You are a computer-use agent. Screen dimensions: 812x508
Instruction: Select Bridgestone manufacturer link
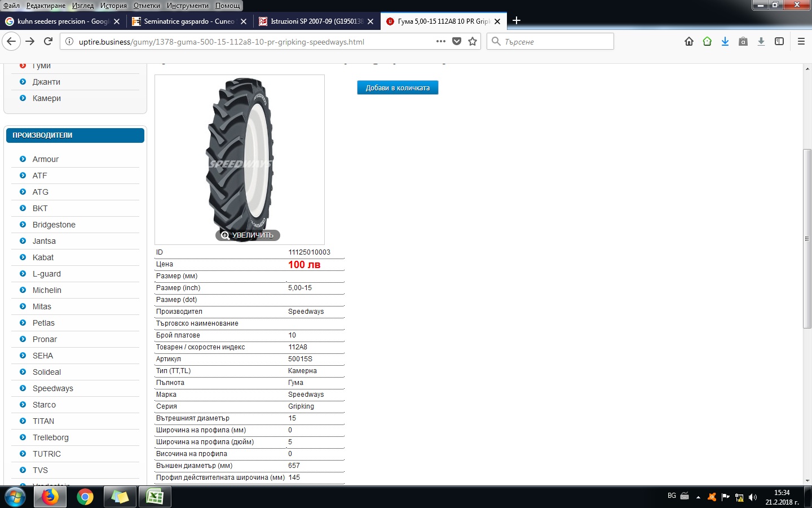54,225
